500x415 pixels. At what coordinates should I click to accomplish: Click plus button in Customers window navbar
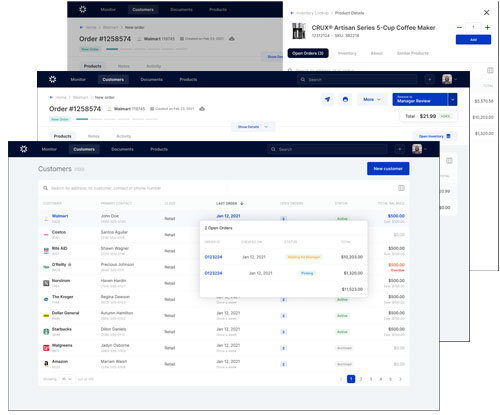400,149
